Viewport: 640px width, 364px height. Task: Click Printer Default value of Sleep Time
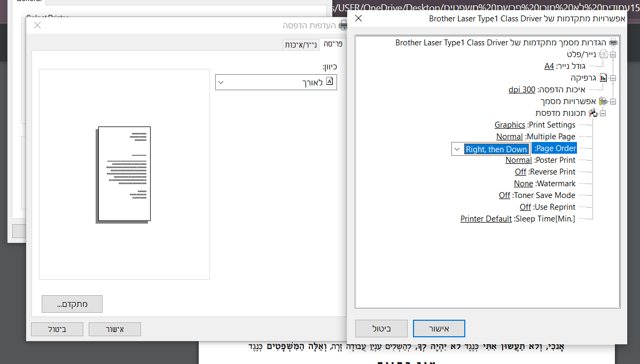point(486,219)
